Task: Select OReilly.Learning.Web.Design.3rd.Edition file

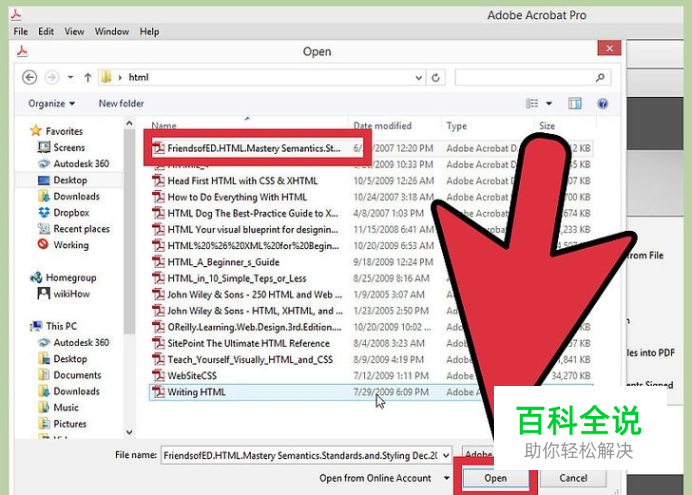Action: (254, 327)
